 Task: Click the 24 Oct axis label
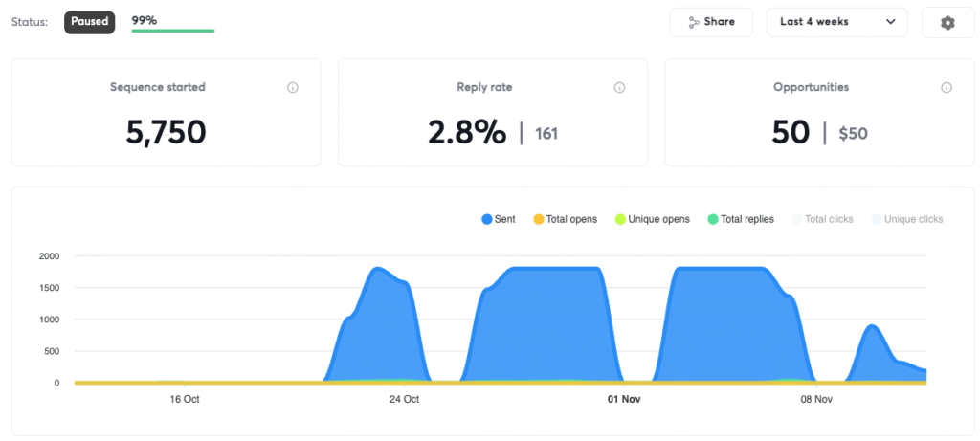coord(404,399)
